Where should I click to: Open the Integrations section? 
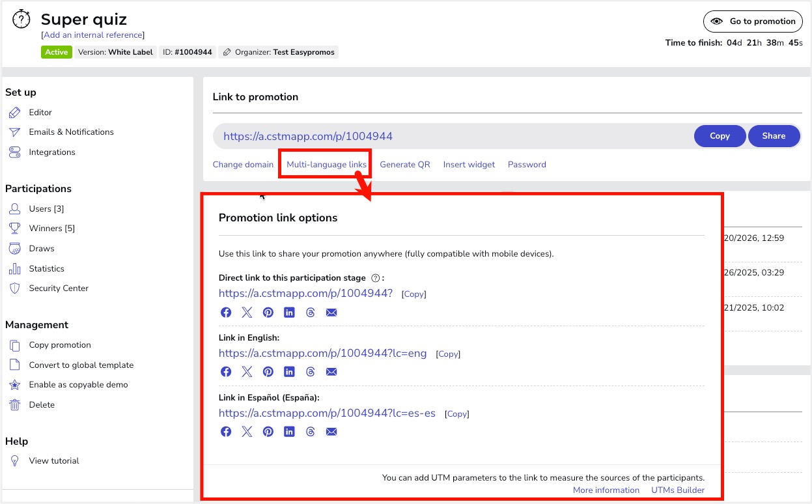pos(52,152)
